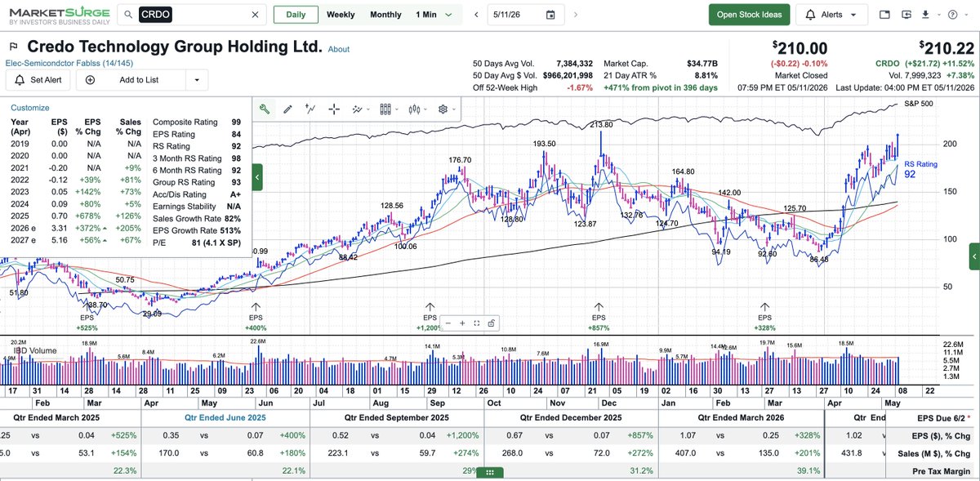This screenshot has width=980, height=481.
Task: Zoom in chart with plus icon
Action: pos(463,323)
